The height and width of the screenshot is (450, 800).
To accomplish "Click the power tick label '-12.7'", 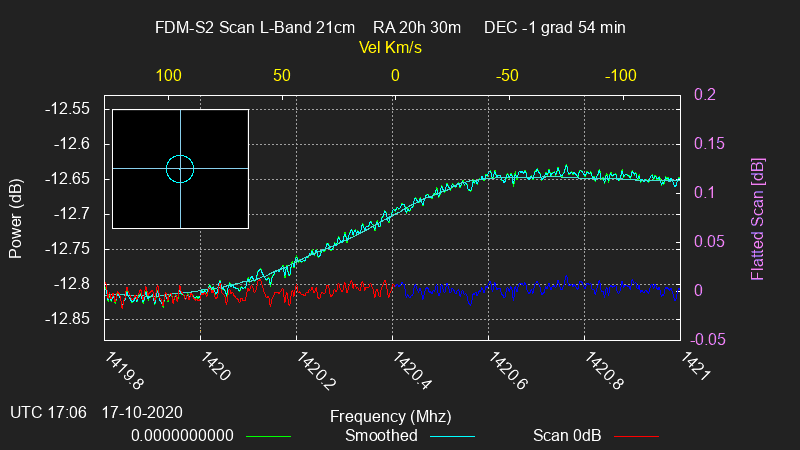I will pos(72,214).
